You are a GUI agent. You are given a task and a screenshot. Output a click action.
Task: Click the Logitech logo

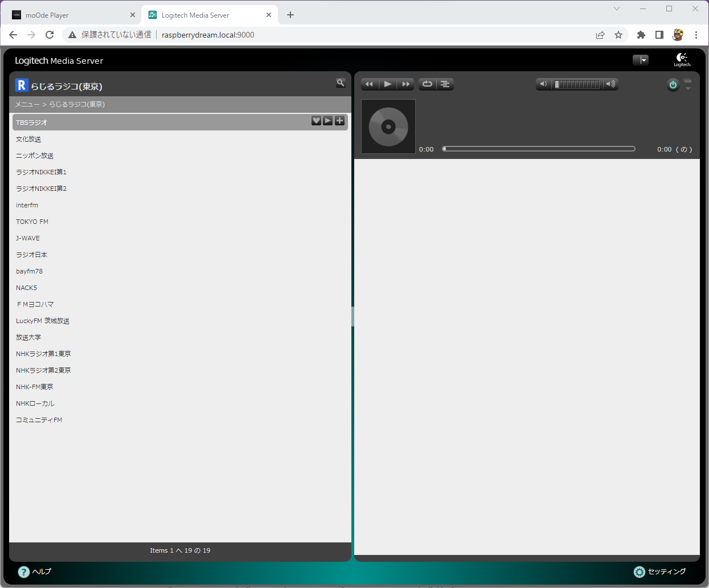(x=682, y=60)
